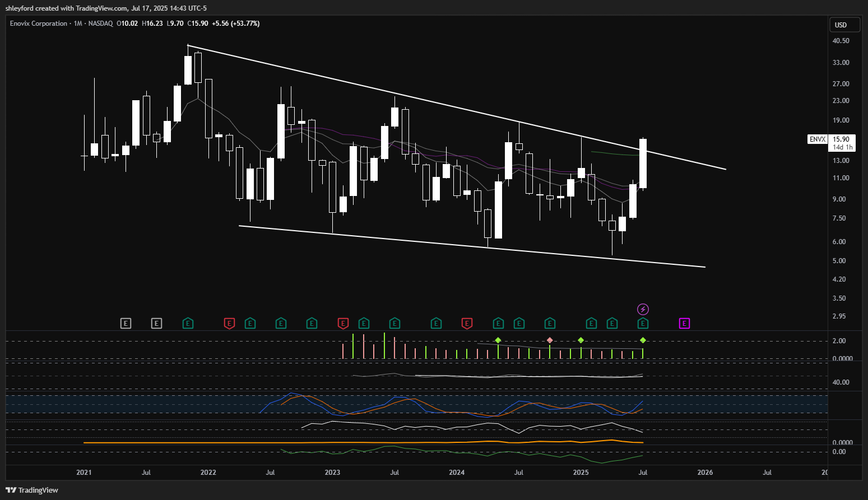The width and height of the screenshot is (868, 500).
Task: Click the 2.95 price scale label
Action: pos(839,316)
